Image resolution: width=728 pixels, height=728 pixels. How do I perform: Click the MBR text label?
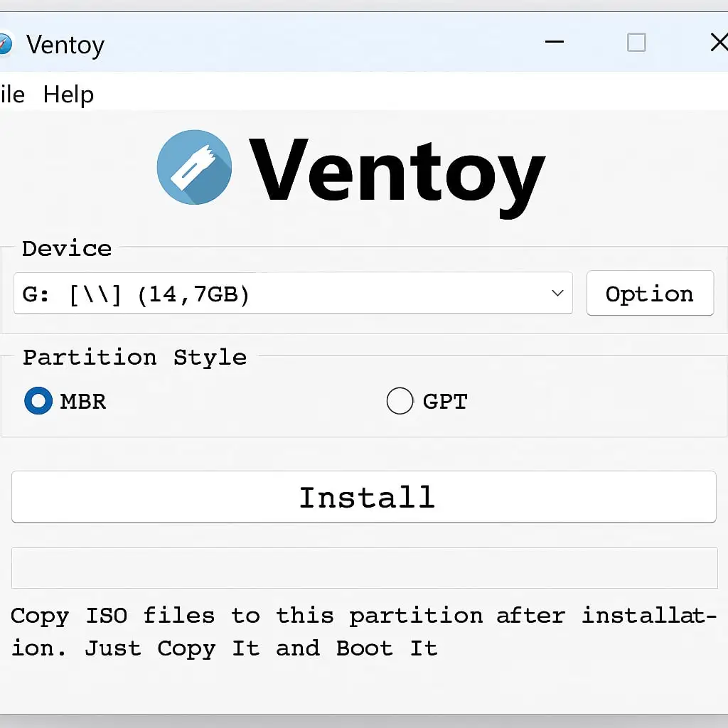point(83,402)
